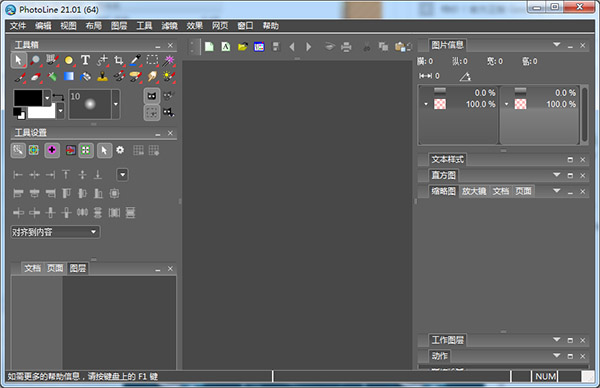Switch to the 页面 tab in bottom-left panel

(55, 268)
